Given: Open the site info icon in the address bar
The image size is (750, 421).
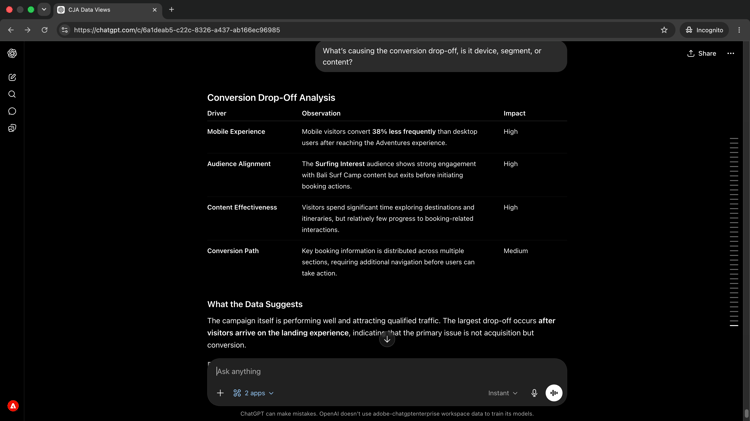Looking at the screenshot, I should [65, 30].
